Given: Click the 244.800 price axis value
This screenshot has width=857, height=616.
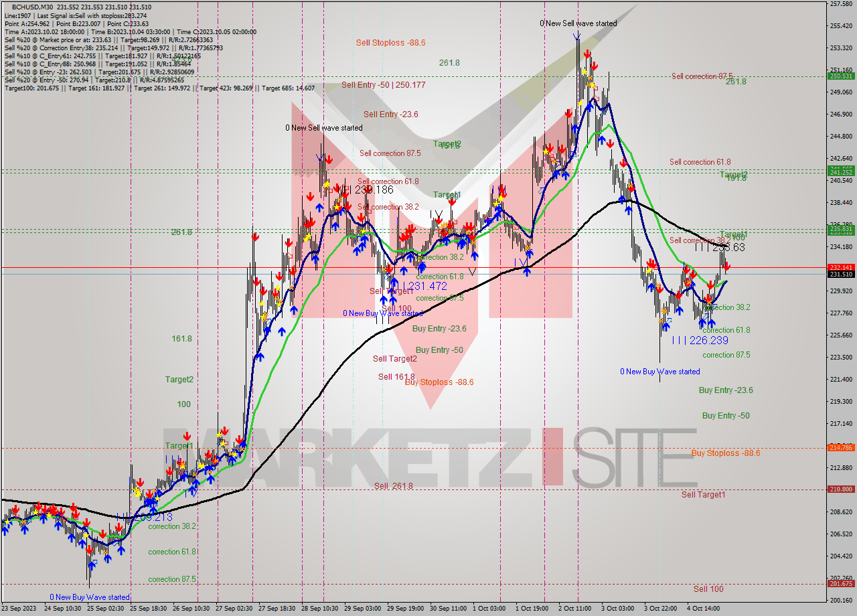Looking at the screenshot, I should pos(841,137).
